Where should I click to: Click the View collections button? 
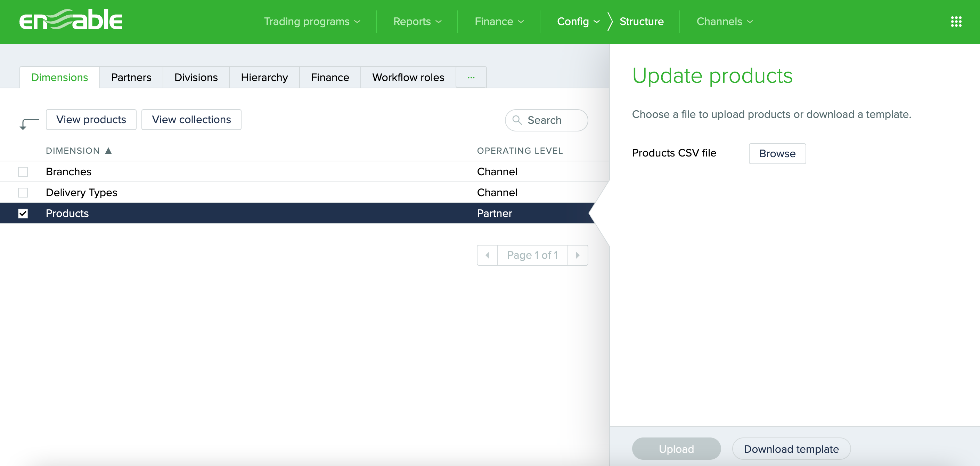191,120
